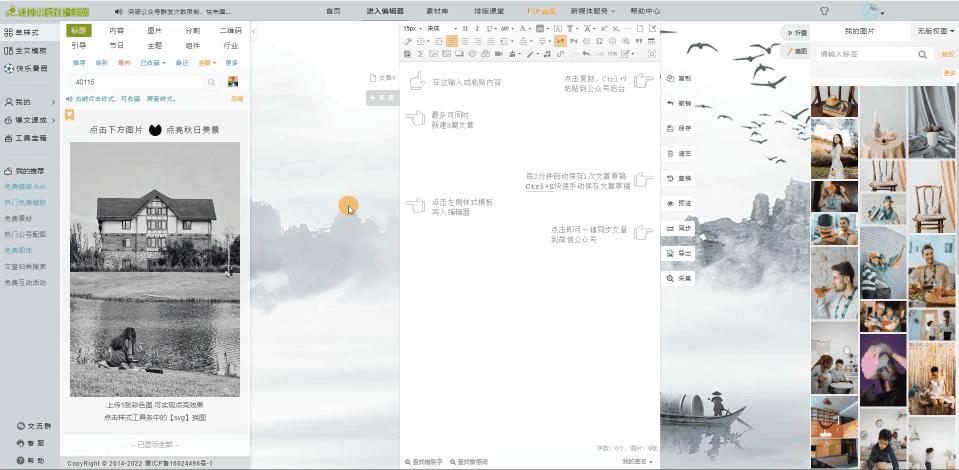Click the 请输入标签 tag input field

pyautogui.click(x=865, y=54)
